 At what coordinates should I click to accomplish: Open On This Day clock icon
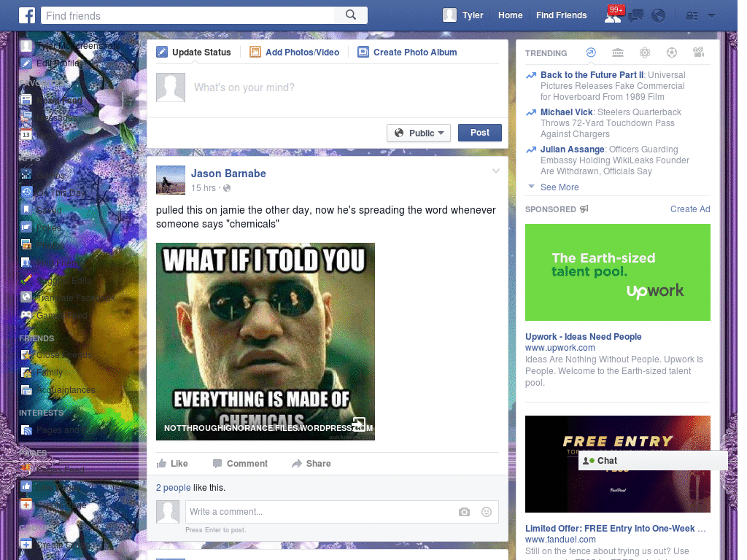click(26, 192)
